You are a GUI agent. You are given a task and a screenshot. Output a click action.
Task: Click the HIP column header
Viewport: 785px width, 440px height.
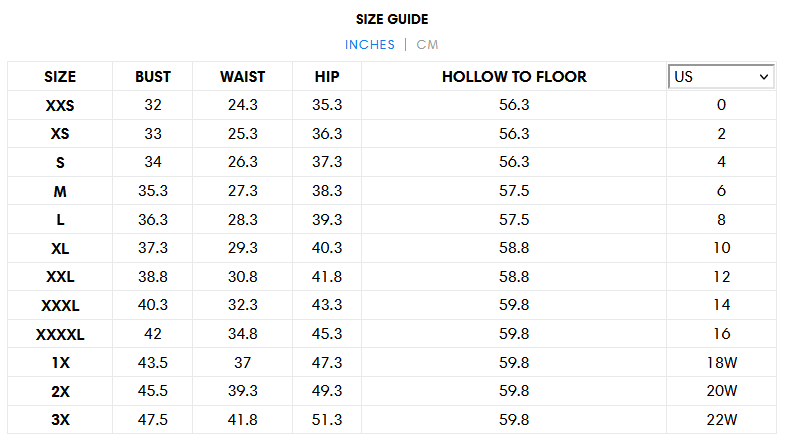coord(327,77)
